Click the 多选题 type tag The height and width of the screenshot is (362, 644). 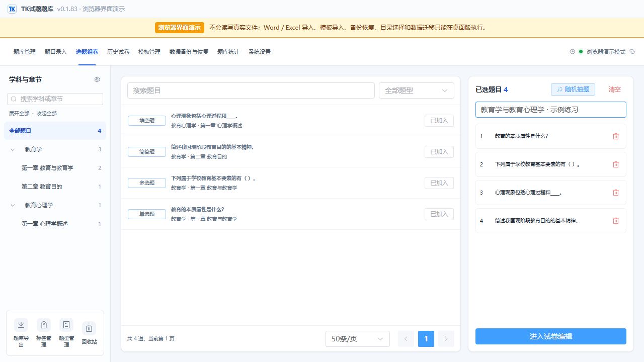pyautogui.click(x=147, y=183)
